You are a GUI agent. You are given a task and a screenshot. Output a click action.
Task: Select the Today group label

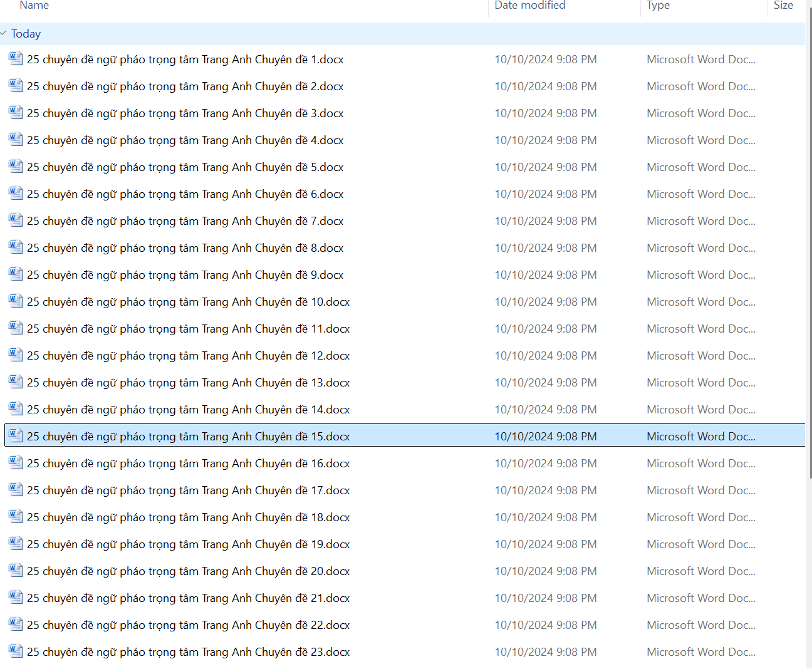(x=26, y=34)
